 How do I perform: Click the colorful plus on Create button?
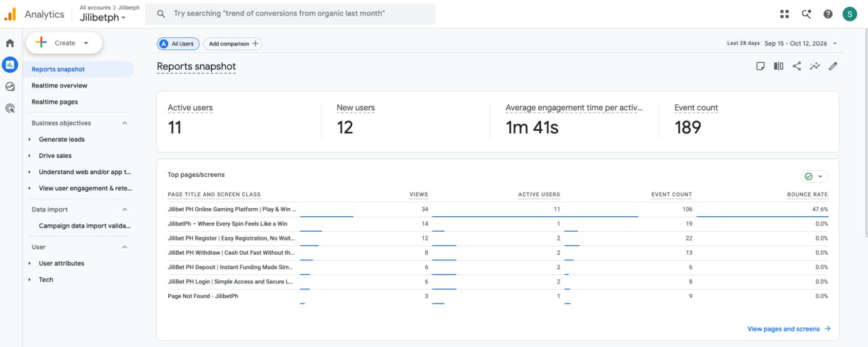pyautogui.click(x=41, y=43)
